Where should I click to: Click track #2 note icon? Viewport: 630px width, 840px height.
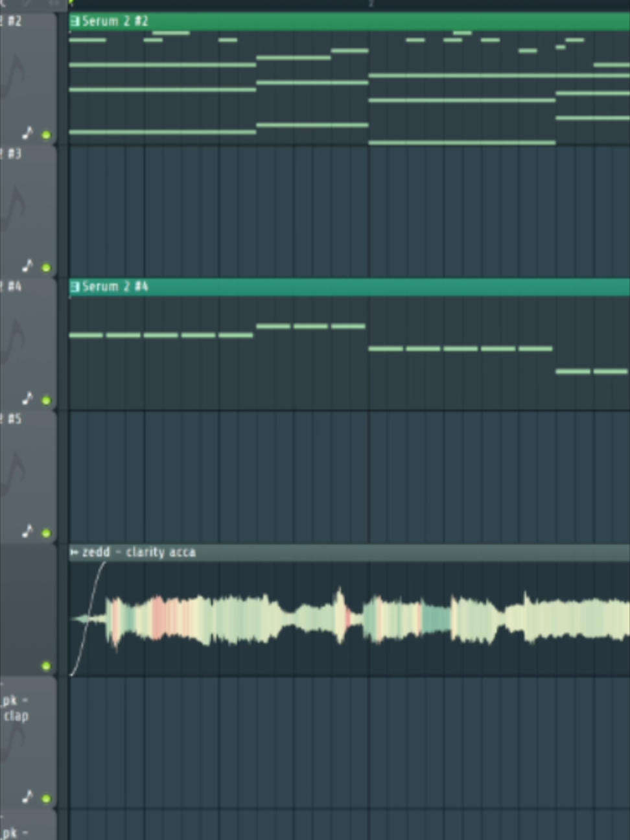27,133
